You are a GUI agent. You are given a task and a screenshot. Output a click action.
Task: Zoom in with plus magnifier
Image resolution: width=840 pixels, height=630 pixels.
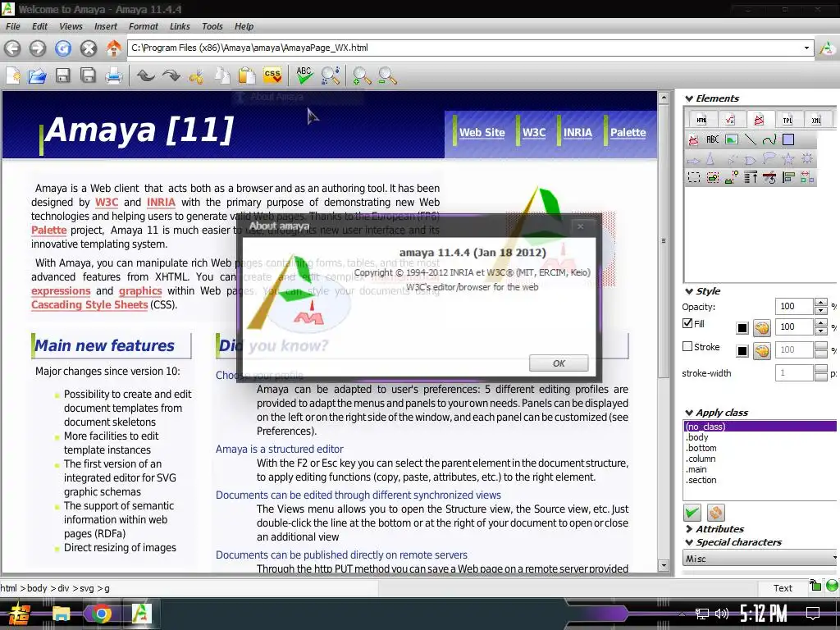(362, 75)
